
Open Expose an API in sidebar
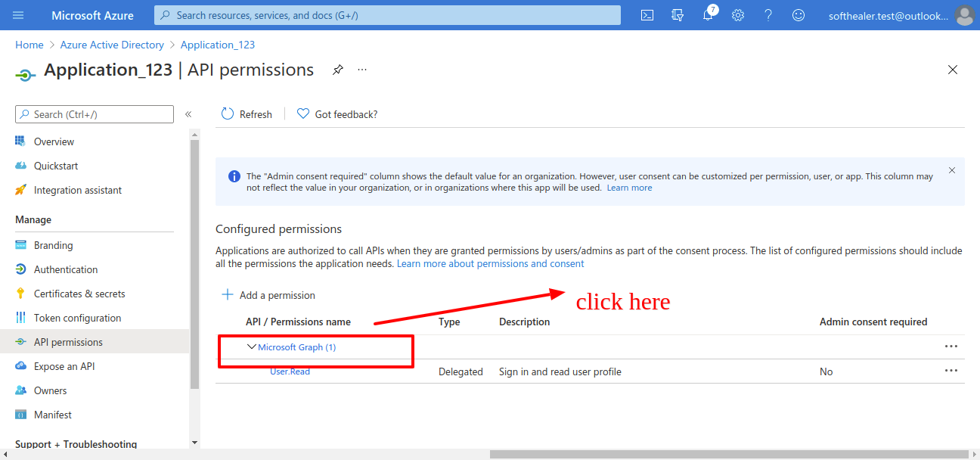pyautogui.click(x=64, y=366)
